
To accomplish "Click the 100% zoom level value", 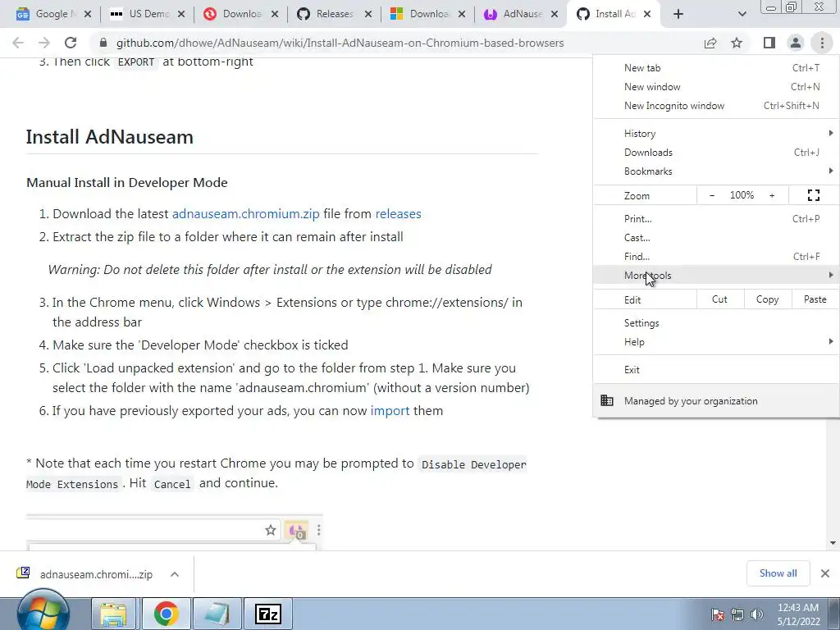I will click(742, 195).
